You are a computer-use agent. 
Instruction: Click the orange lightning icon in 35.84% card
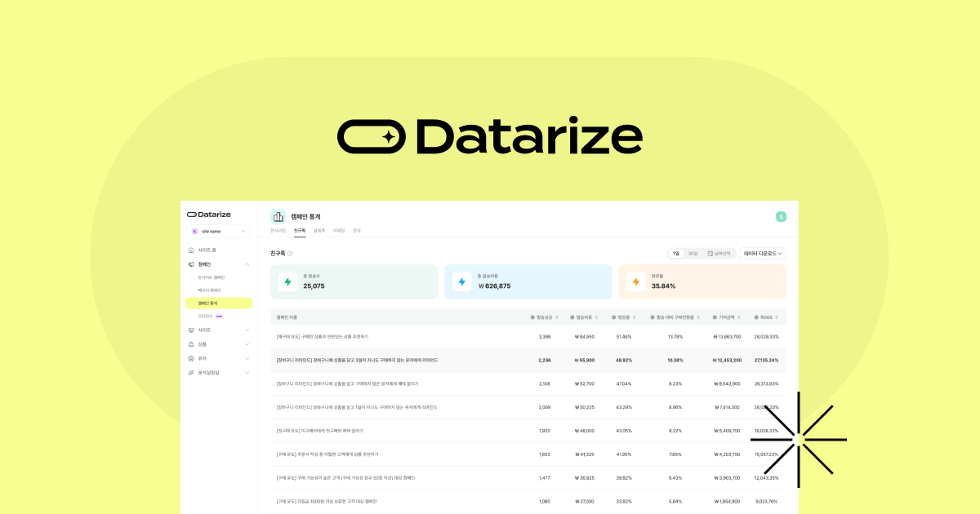[x=636, y=281]
